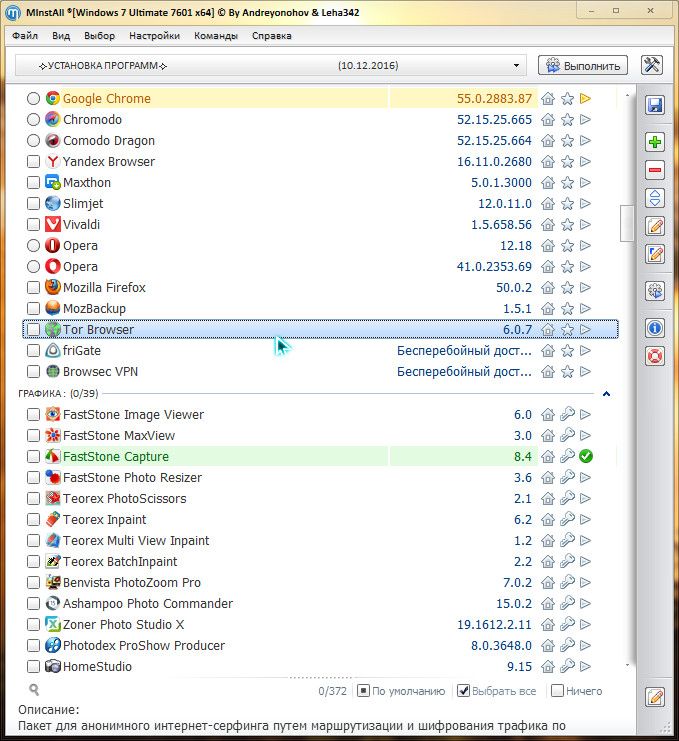Toggle the 'По умолчанию' checkbox
Image resolution: width=679 pixels, height=741 pixels.
point(363,691)
